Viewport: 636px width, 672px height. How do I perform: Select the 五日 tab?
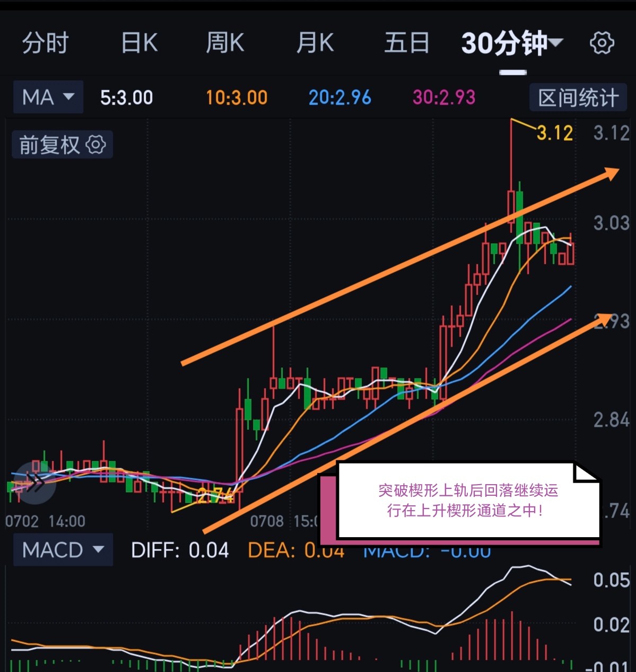pyautogui.click(x=407, y=43)
